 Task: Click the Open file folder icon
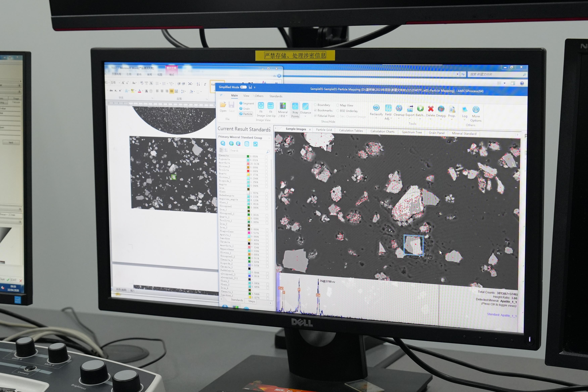pos(223,105)
